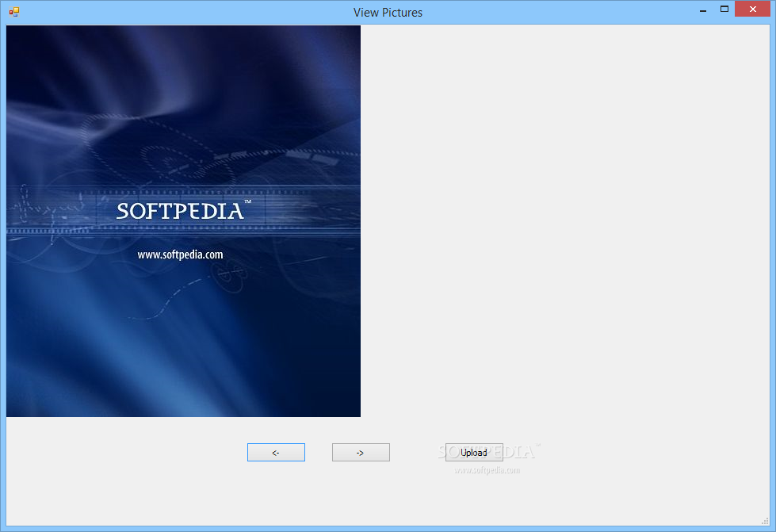Click the previous picture '<-' button
Screen dimensions: 776x532
[x=276, y=453]
